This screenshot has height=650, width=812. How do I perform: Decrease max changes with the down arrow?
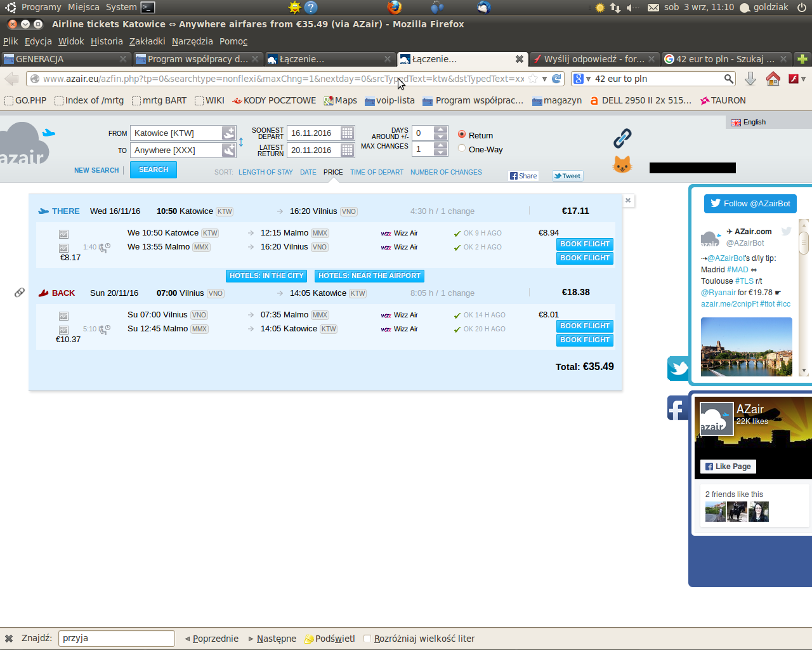click(441, 152)
